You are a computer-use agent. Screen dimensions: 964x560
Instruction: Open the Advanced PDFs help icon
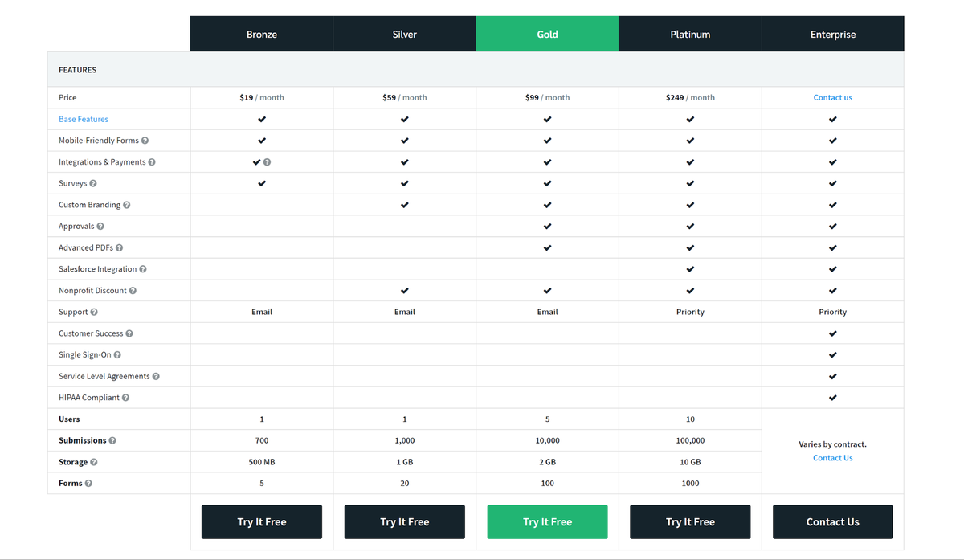tap(120, 247)
